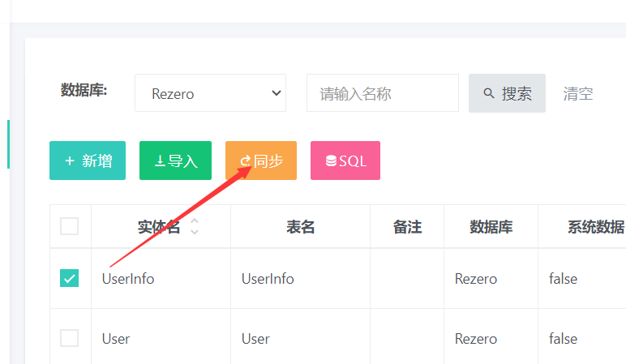
Task: Sort descending by 实体名 down arrow
Action: click(195, 232)
